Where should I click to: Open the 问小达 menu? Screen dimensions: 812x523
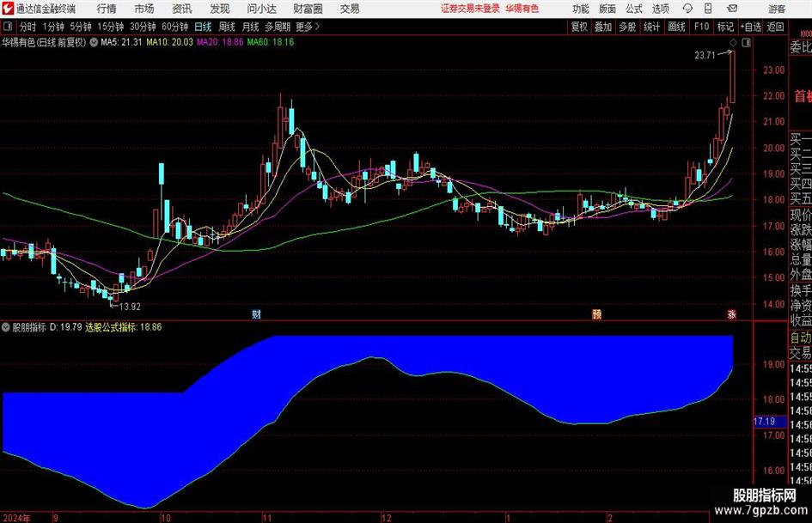[261, 9]
